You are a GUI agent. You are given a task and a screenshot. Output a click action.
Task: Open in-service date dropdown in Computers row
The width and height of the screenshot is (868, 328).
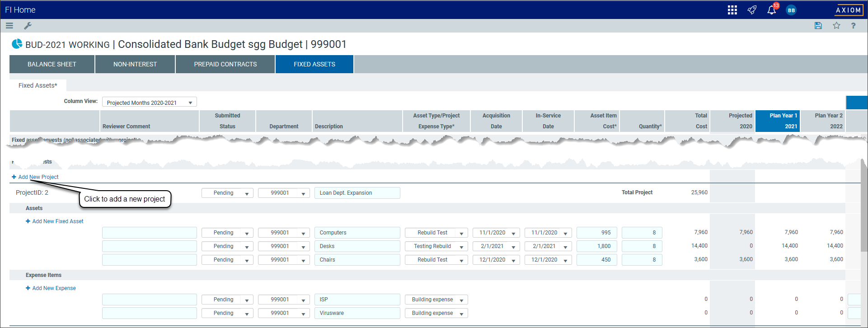(x=548, y=233)
